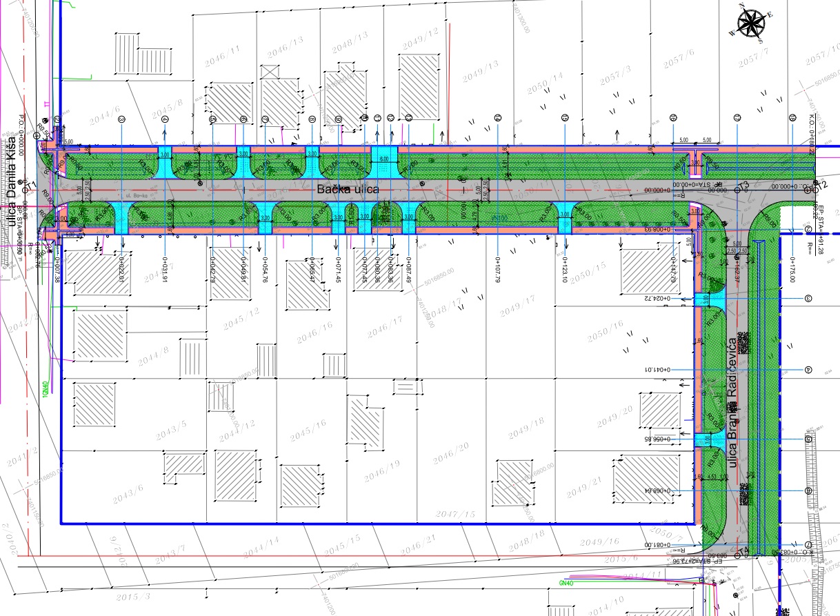Select parcel number 2049/12
The image size is (840, 616).
(421, 39)
